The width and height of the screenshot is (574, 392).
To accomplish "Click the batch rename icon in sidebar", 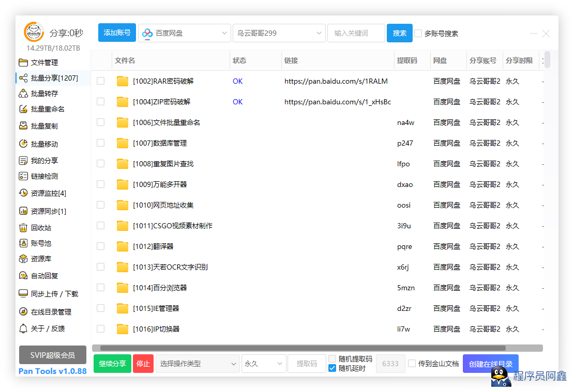I will pyautogui.click(x=23, y=109).
